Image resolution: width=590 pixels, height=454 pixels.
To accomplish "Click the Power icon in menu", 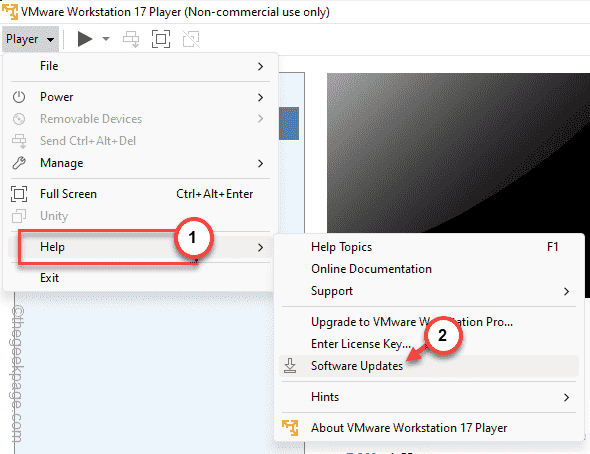I will pyautogui.click(x=19, y=97).
